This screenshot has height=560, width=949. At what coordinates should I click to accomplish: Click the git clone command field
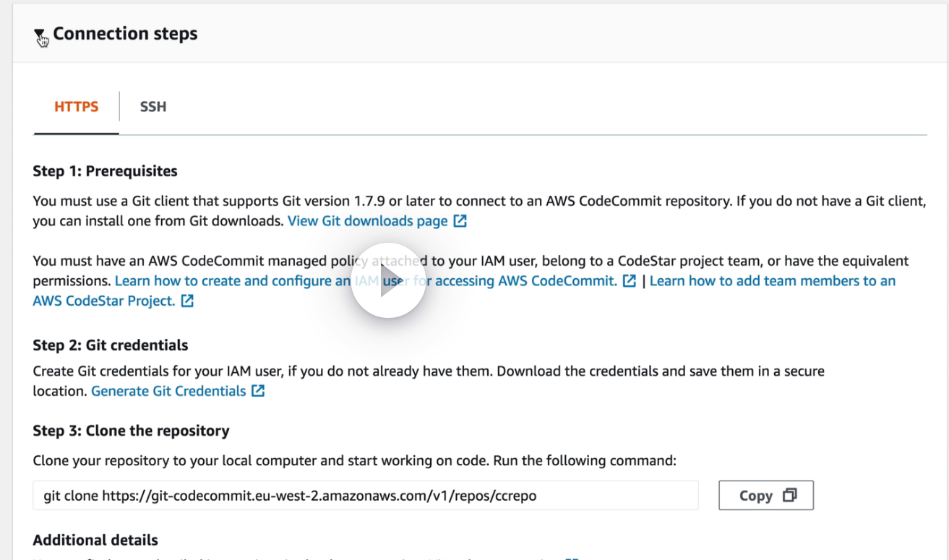tap(365, 496)
